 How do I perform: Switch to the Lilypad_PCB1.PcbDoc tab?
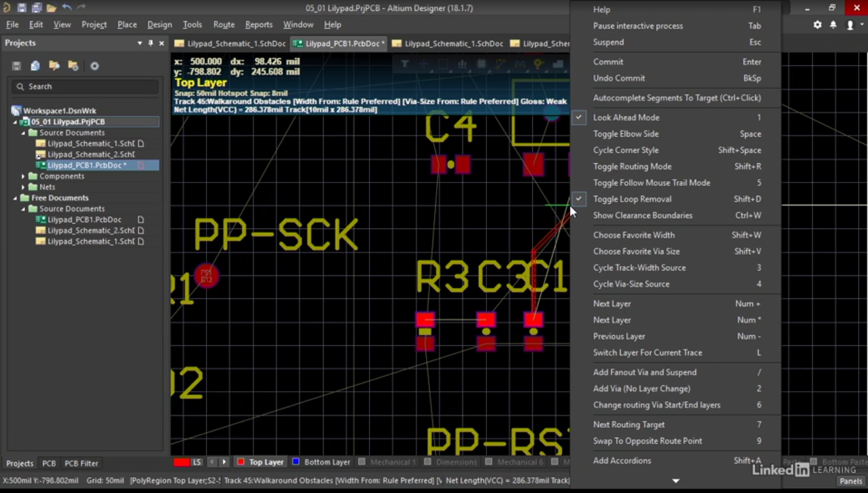(x=339, y=43)
